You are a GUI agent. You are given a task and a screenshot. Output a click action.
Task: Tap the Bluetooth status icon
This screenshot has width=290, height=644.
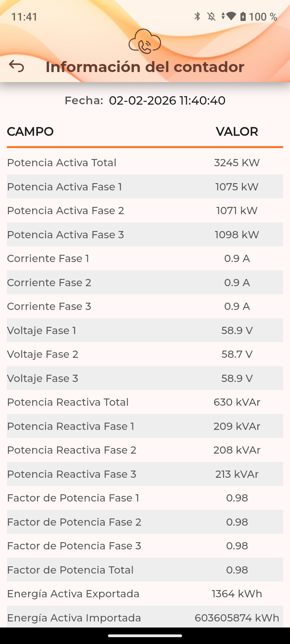[197, 17]
